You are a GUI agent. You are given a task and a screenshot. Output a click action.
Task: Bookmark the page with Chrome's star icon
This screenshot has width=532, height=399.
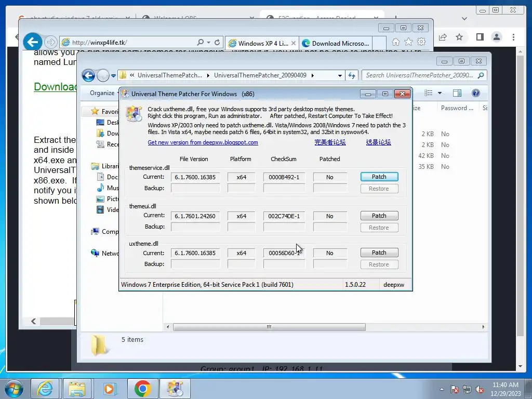(x=459, y=37)
